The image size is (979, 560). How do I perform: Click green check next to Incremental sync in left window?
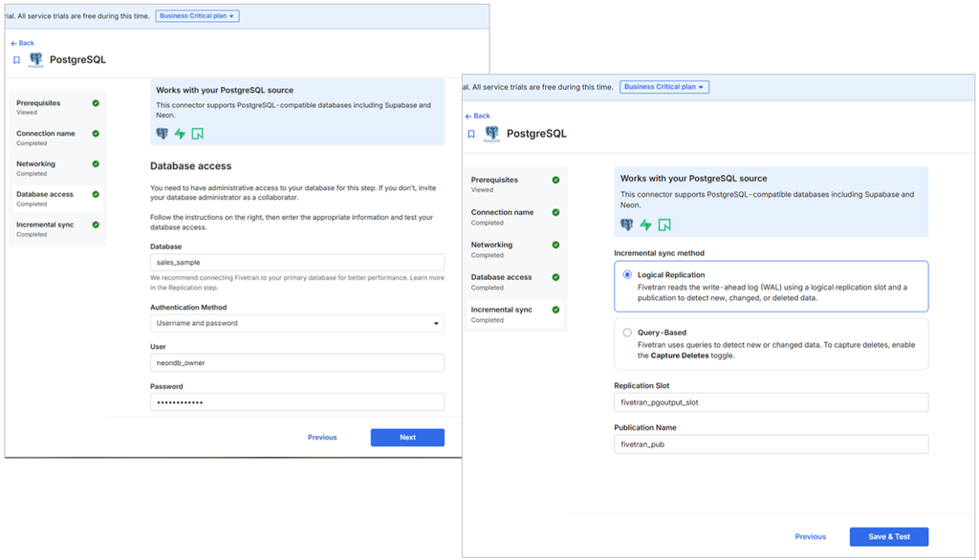[96, 225]
